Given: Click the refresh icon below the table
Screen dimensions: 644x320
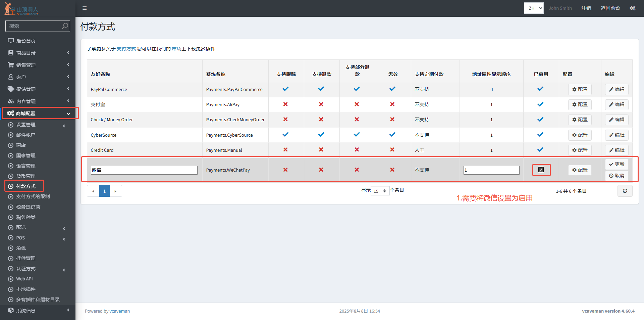Looking at the screenshot, I should (625, 191).
